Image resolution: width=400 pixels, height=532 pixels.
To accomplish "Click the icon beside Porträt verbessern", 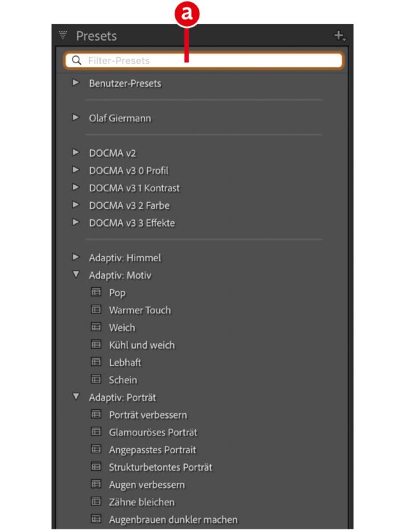I will 95,414.
